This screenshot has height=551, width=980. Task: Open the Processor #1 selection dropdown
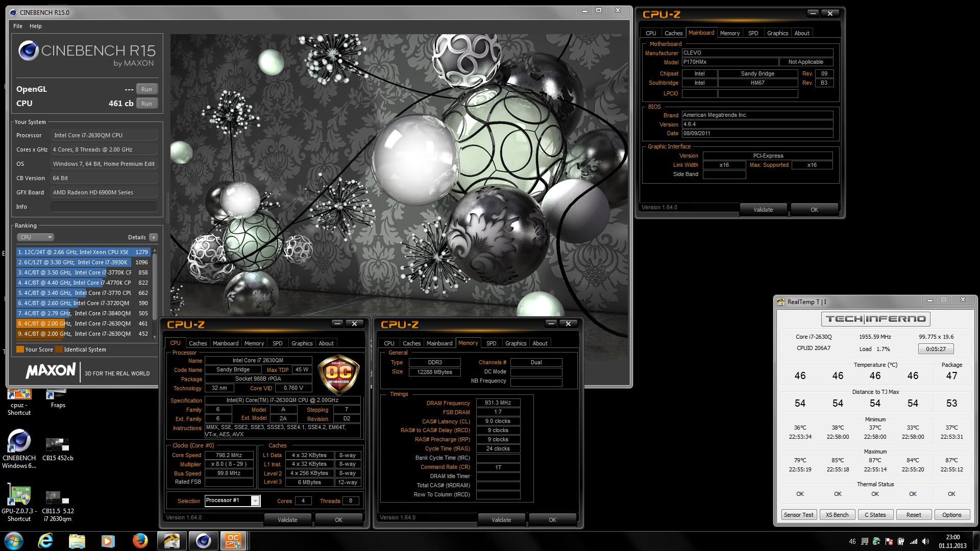coord(232,500)
